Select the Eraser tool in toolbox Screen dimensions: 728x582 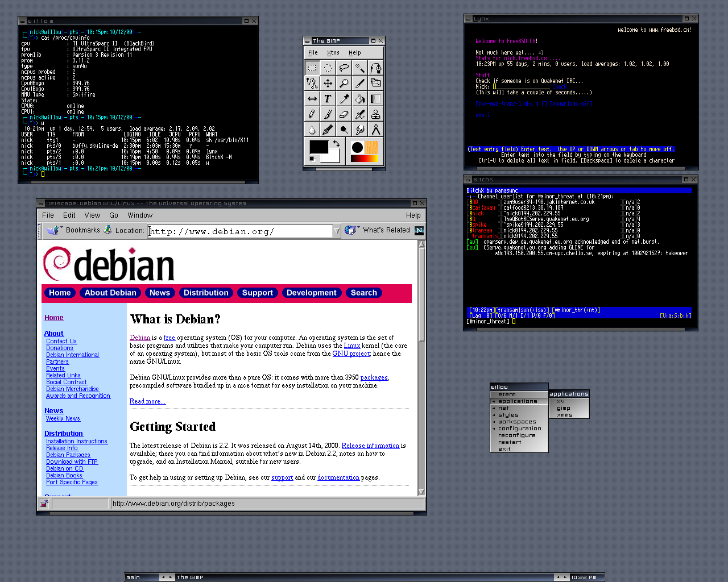tap(344, 114)
